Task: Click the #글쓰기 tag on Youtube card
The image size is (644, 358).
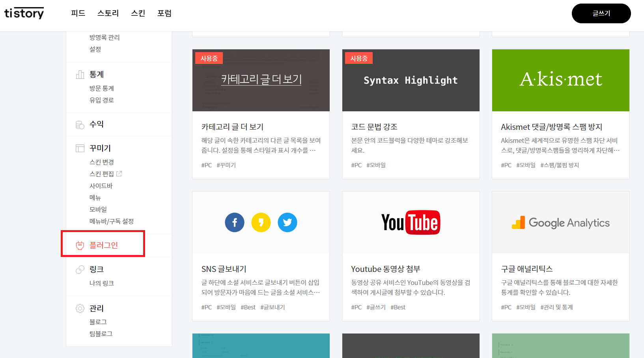Action: click(x=376, y=307)
